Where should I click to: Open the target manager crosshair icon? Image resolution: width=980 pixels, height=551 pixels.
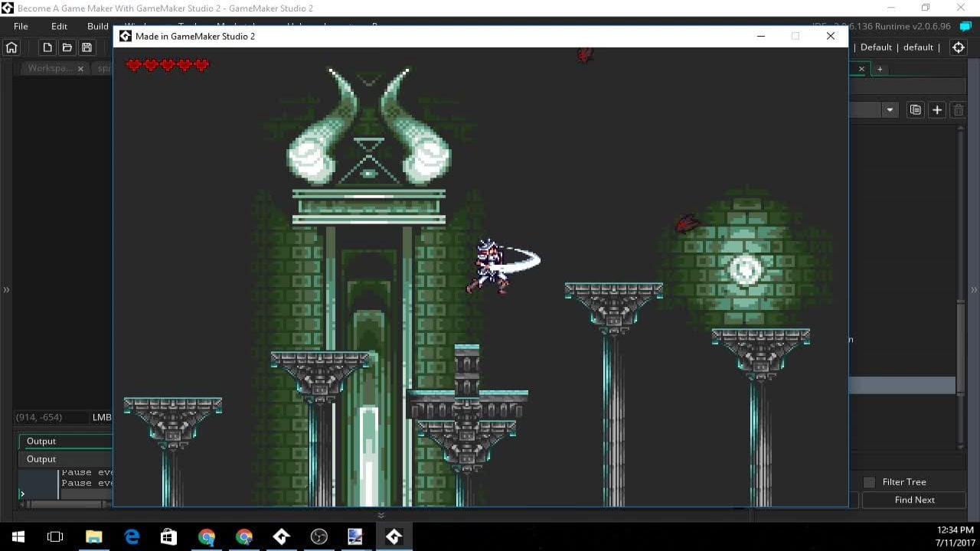pos(958,47)
